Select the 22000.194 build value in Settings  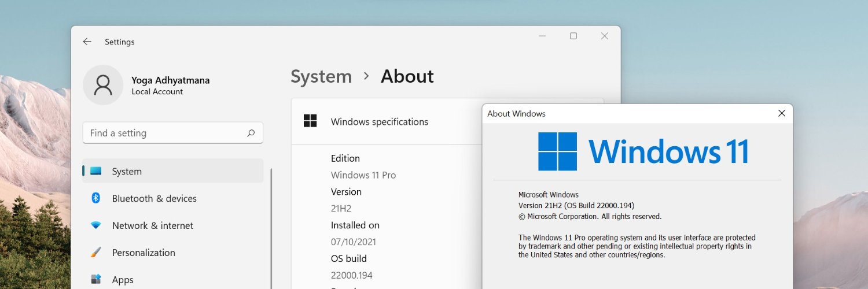click(x=352, y=275)
